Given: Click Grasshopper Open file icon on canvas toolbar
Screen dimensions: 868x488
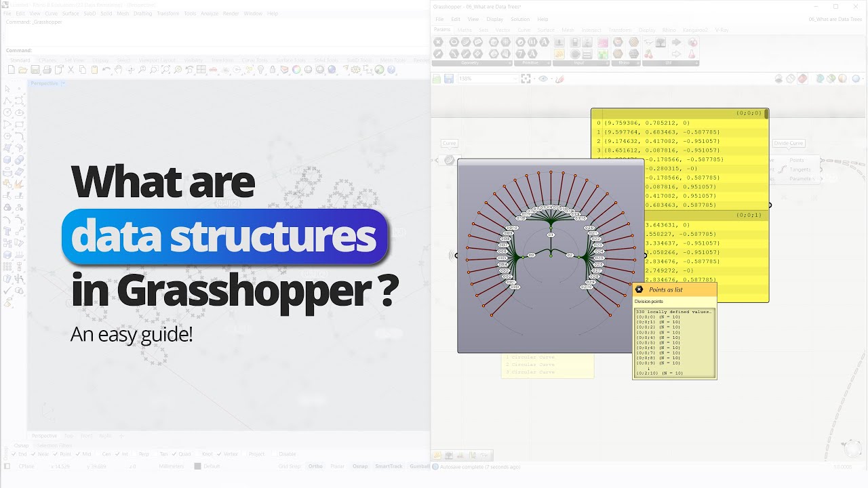Looking at the screenshot, I should [x=436, y=79].
